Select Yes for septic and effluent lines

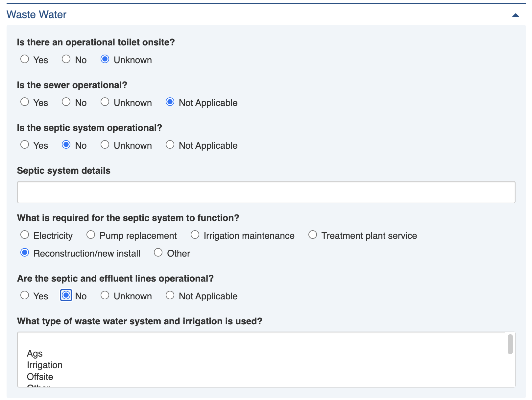[25, 295]
